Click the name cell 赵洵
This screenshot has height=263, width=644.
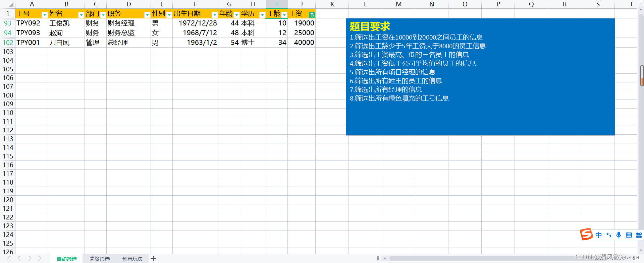click(66, 33)
